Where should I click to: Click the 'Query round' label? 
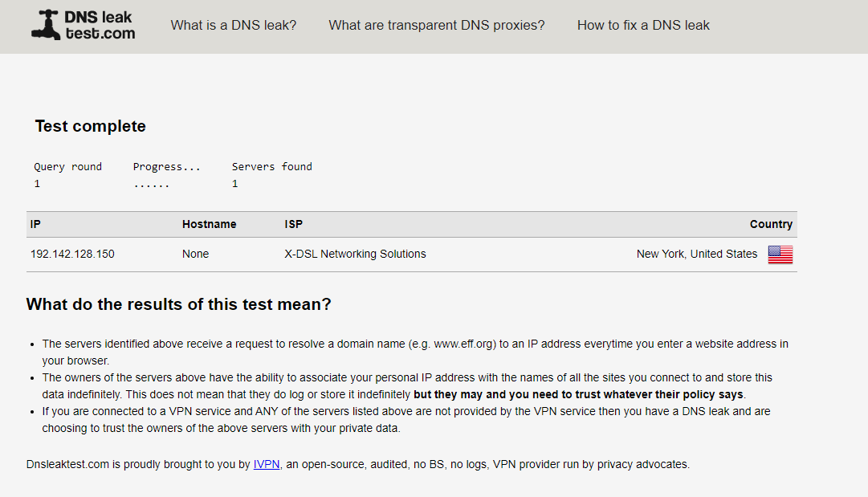(67, 167)
